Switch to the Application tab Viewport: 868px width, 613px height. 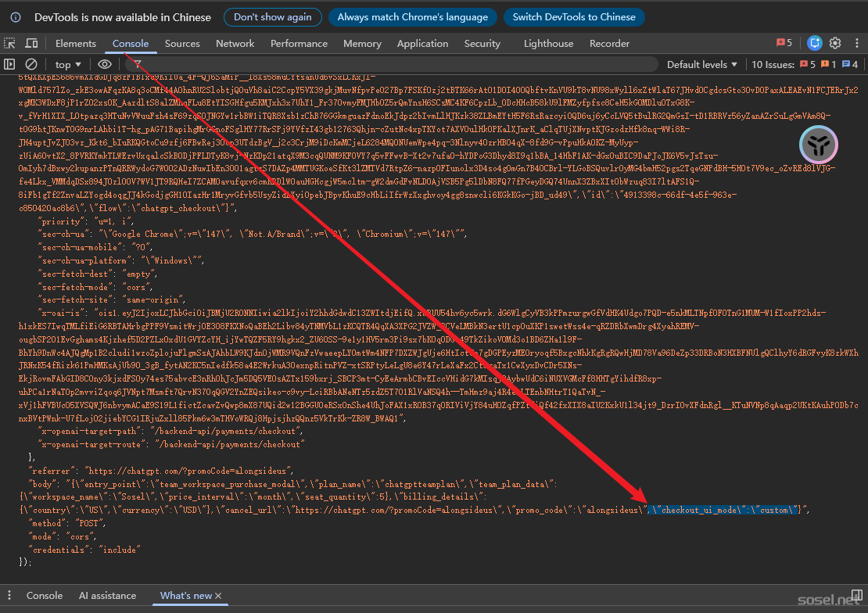pyautogui.click(x=422, y=43)
